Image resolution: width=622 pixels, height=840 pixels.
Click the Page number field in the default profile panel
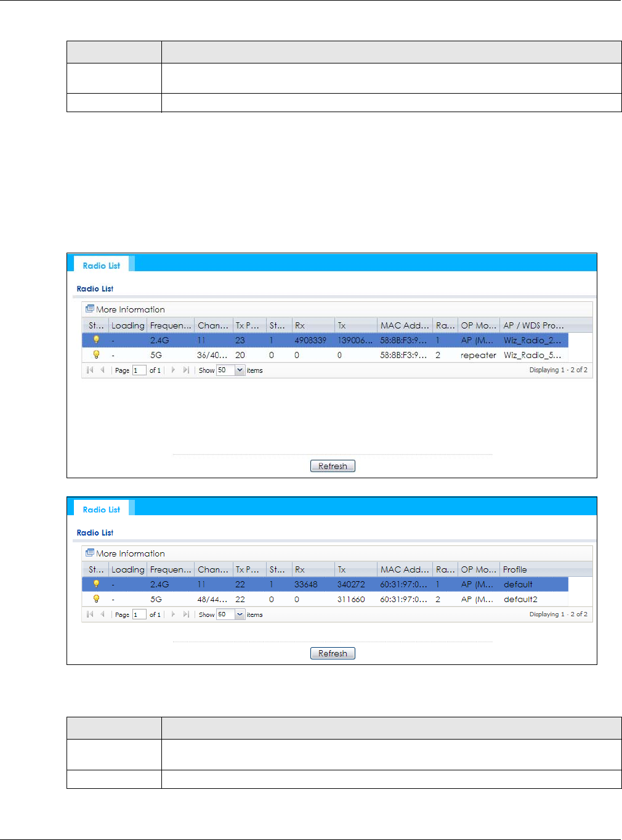point(139,614)
